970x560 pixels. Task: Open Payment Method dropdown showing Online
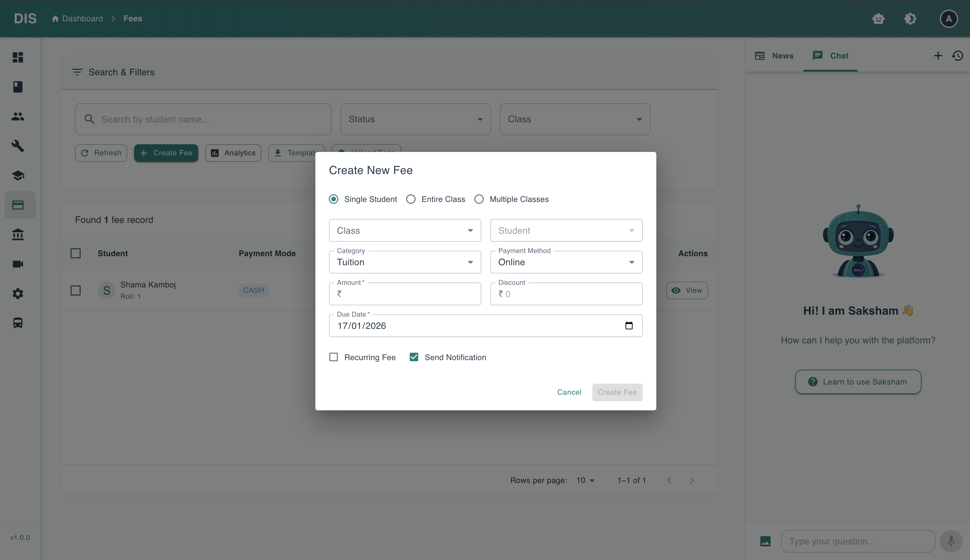566,262
